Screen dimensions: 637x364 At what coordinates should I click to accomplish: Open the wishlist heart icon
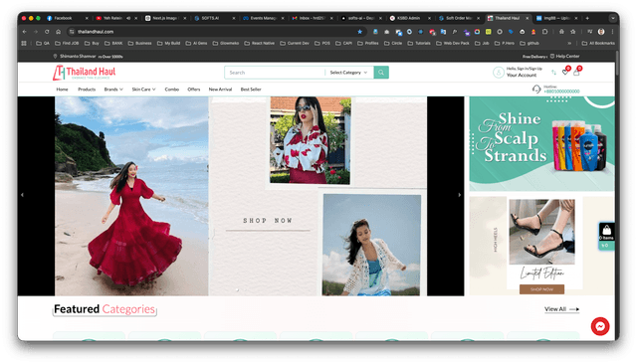pos(565,72)
